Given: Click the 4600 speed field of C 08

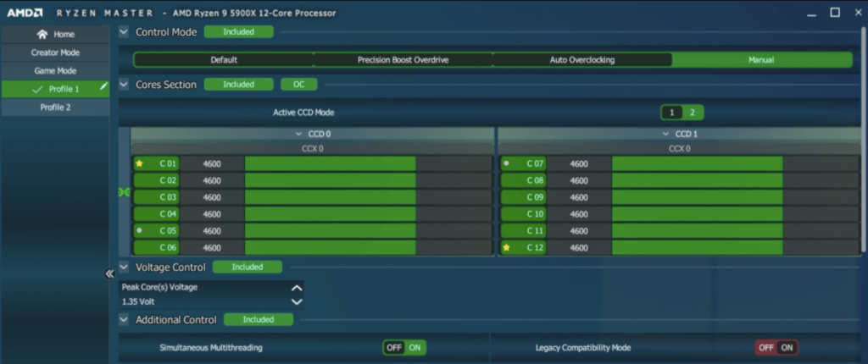Looking at the screenshot, I should click(579, 180).
